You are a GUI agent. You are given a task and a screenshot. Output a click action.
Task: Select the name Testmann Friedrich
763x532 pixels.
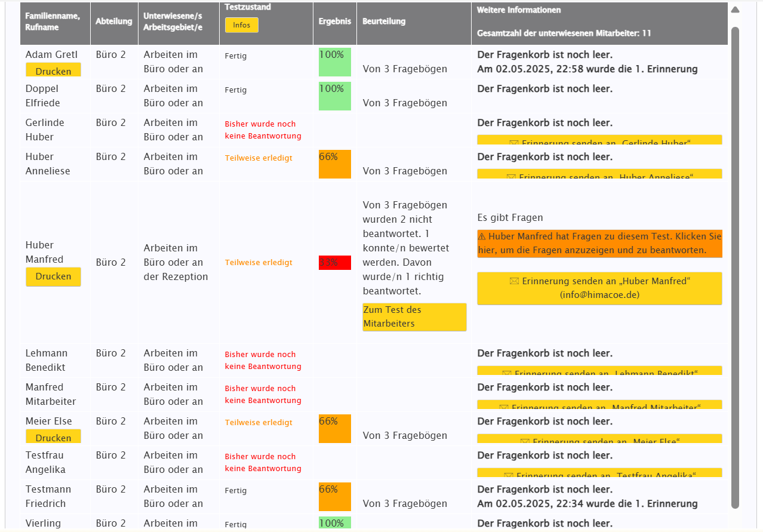click(x=48, y=496)
